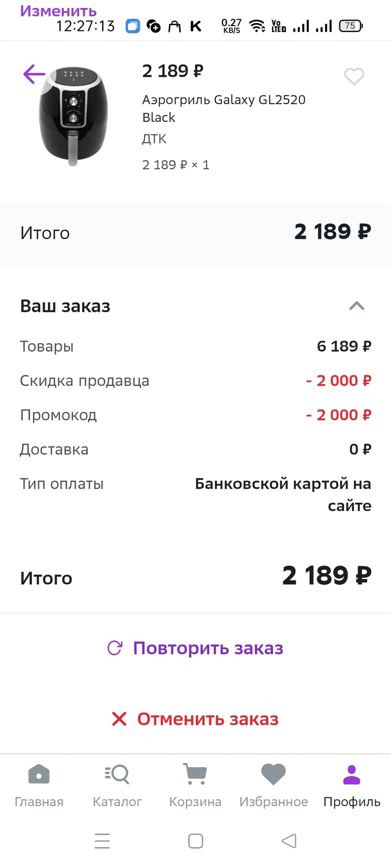The height and width of the screenshot is (868, 391).
Task: Add air fryer to favorites heart
Action: (x=354, y=76)
